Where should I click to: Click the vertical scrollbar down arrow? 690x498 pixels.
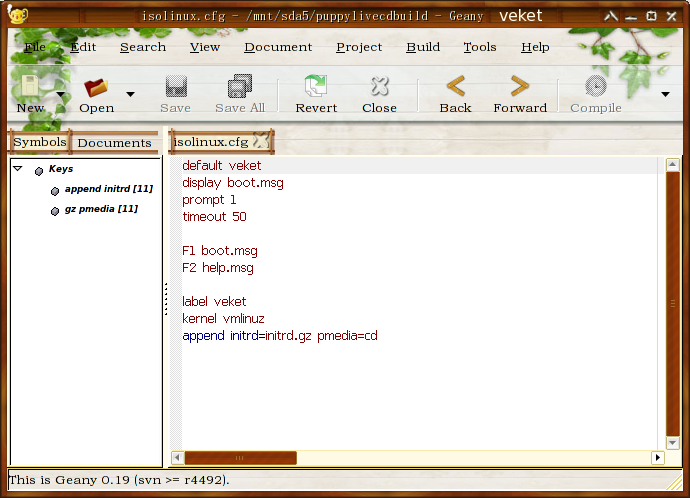672,443
